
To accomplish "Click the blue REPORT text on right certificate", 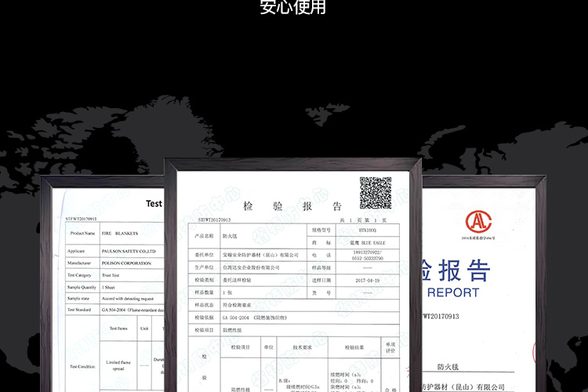I will pos(452,292).
